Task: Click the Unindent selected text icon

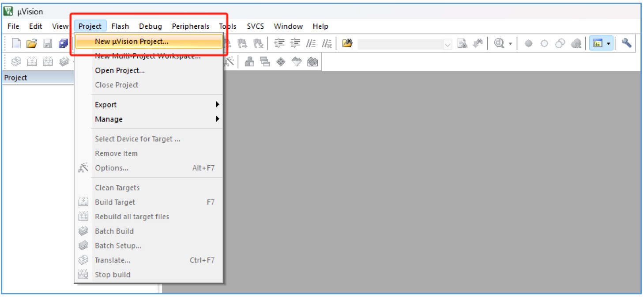Action: coord(295,43)
